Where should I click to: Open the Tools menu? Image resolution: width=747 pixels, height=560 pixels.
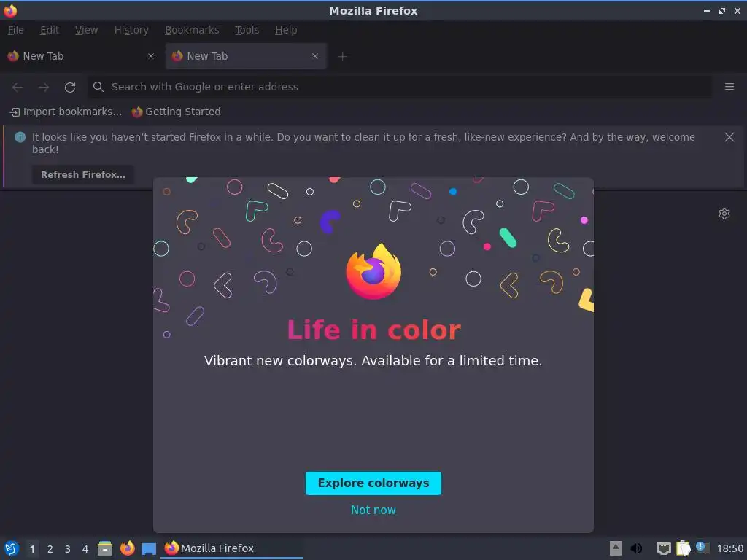[x=247, y=30]
